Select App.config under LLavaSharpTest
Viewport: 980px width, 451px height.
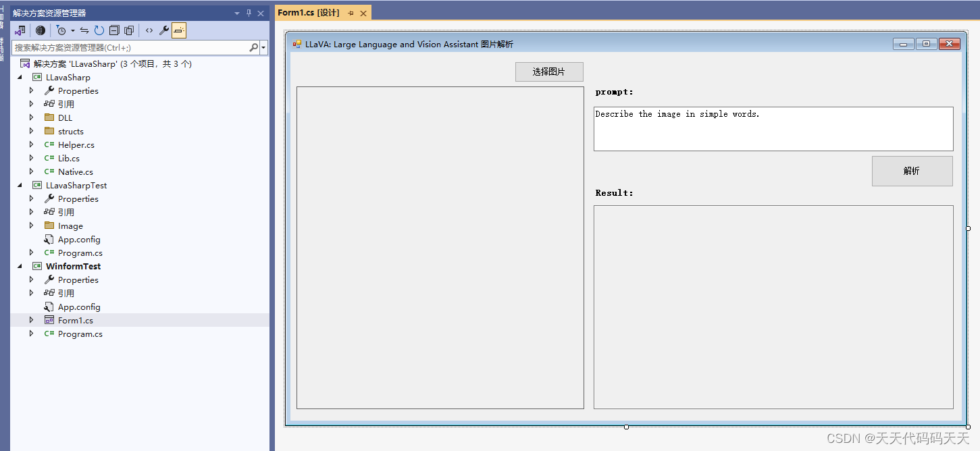pyautogui.click(x=79, y=239)
